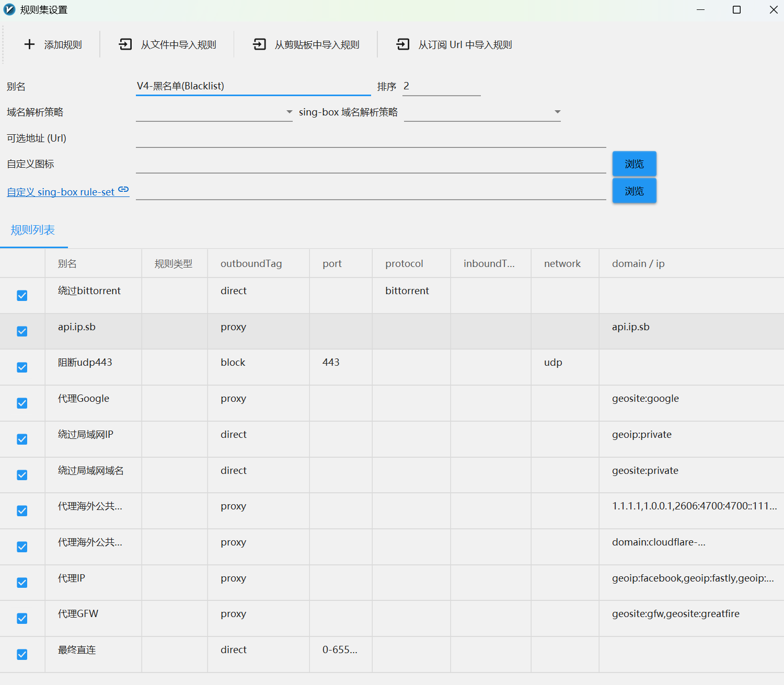Disable the api.ip.sb rule checkbox
The width and height of the screenshot is (784, 685).
point(22,331)
